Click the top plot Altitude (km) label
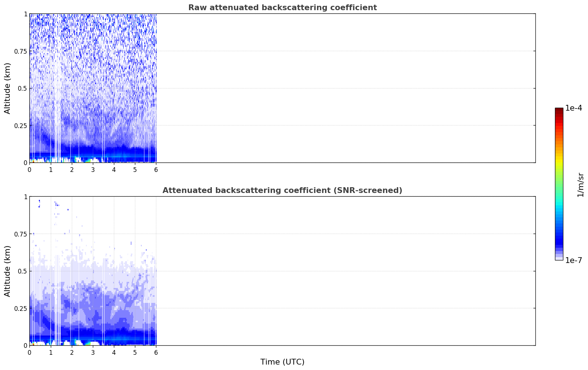This screenshot has width=588, height=370. coord(8,88)
